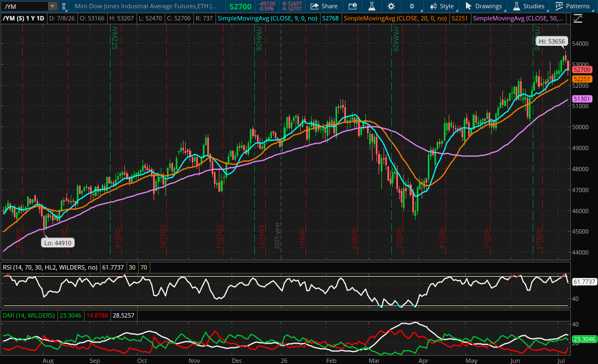
Task: Click the Hi: 53656 price bubble
Action: (x=552, y=41)
